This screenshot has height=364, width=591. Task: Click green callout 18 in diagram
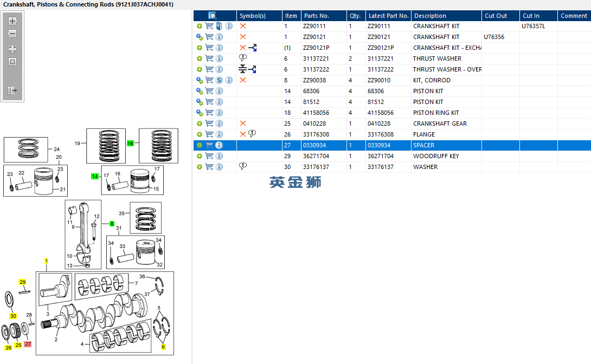[130, 144]
